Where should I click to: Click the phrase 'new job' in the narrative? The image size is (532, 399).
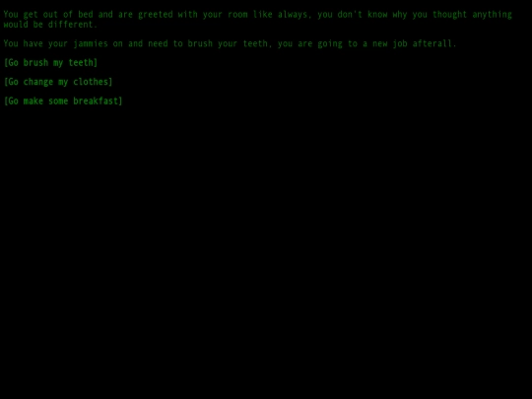pyautogui.click(x=390, y=43)
